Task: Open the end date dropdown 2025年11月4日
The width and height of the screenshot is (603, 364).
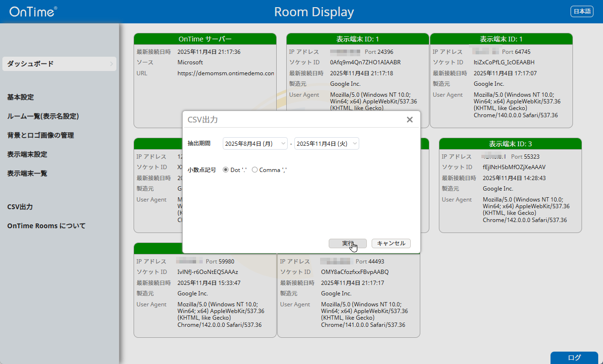Action: 327,143
